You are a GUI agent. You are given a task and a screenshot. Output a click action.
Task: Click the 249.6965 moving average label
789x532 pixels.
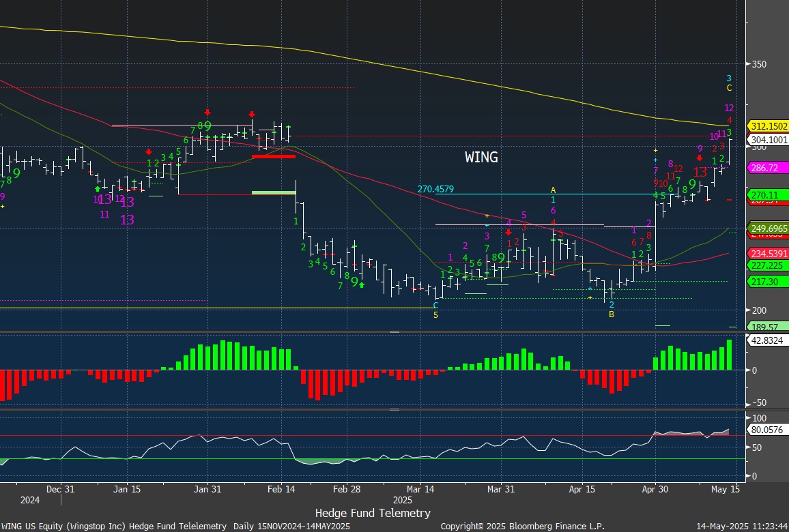[x=769, y=228]
